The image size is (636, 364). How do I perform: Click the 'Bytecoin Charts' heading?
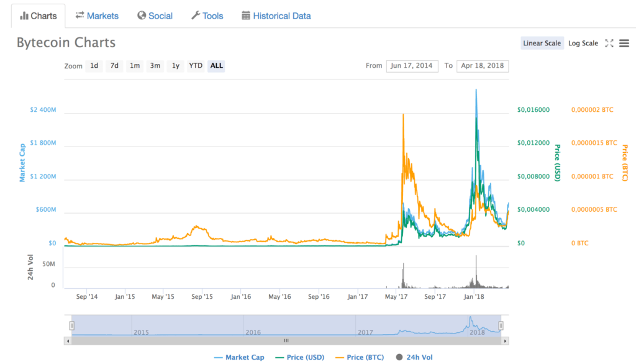66,43
